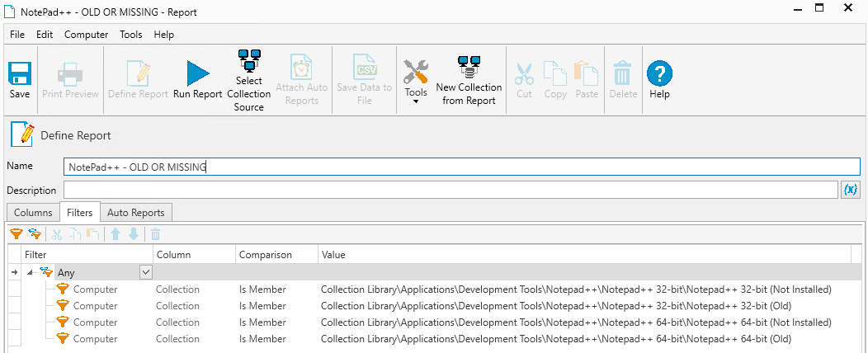
Task: Click the Save toolbar icon
Action: coord(19,80)
